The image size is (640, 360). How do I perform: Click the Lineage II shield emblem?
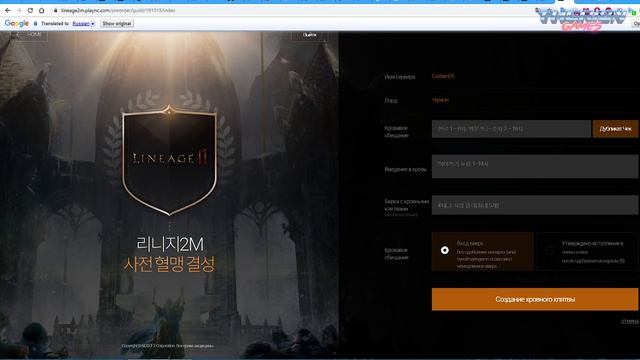(169, 159)
